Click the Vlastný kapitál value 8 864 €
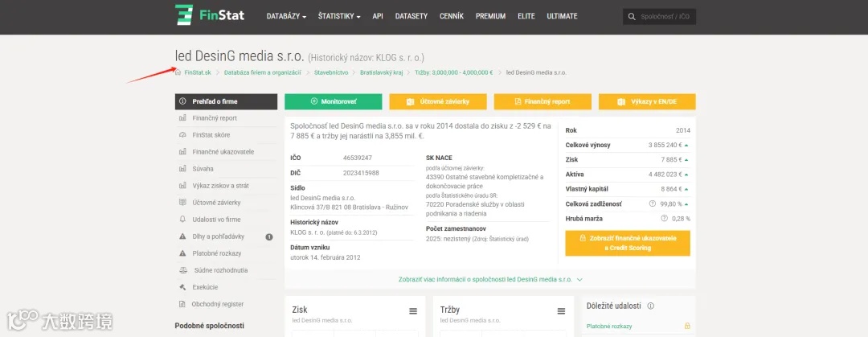This screenshot has width=868, height=337. [x=671, y=189]
